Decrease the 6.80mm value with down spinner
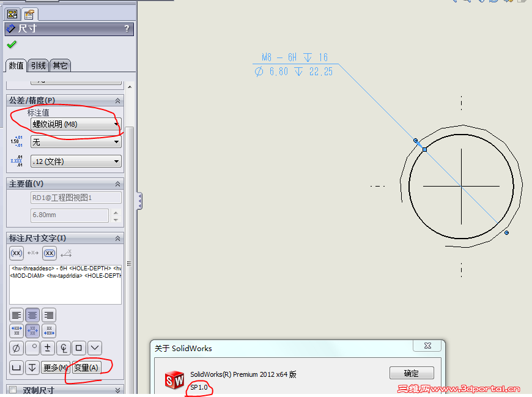Viewport: 532px width, 397px height. [116, 220]
